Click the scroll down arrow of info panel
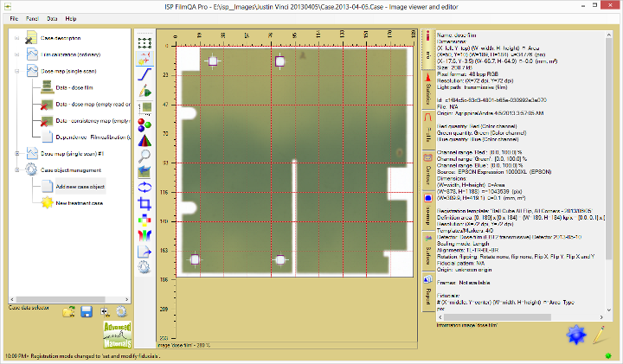 pyautogui.click(x=609, y=310)
